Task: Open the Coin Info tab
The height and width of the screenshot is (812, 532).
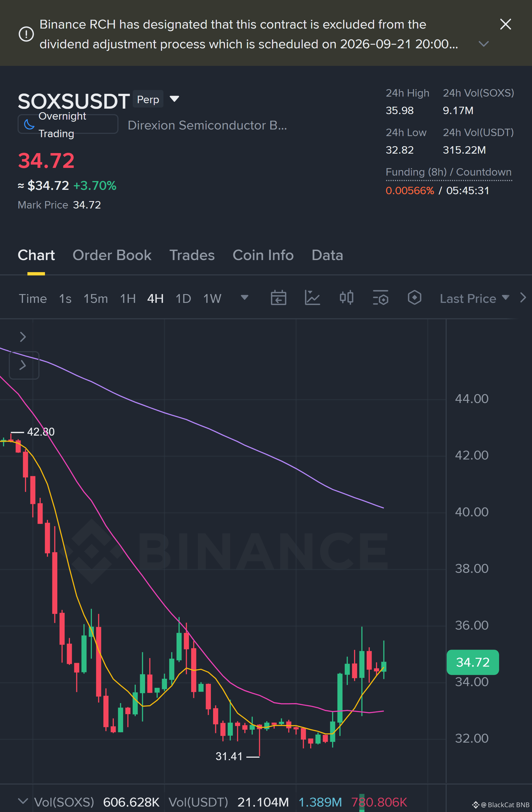Action: click(263, 255)
